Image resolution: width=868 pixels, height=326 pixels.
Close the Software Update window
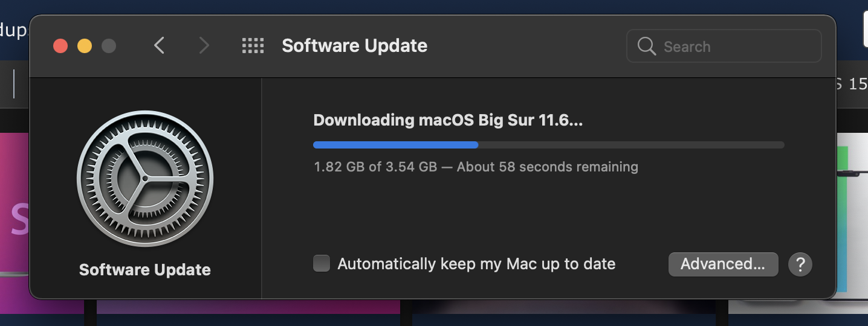(60, 46)
